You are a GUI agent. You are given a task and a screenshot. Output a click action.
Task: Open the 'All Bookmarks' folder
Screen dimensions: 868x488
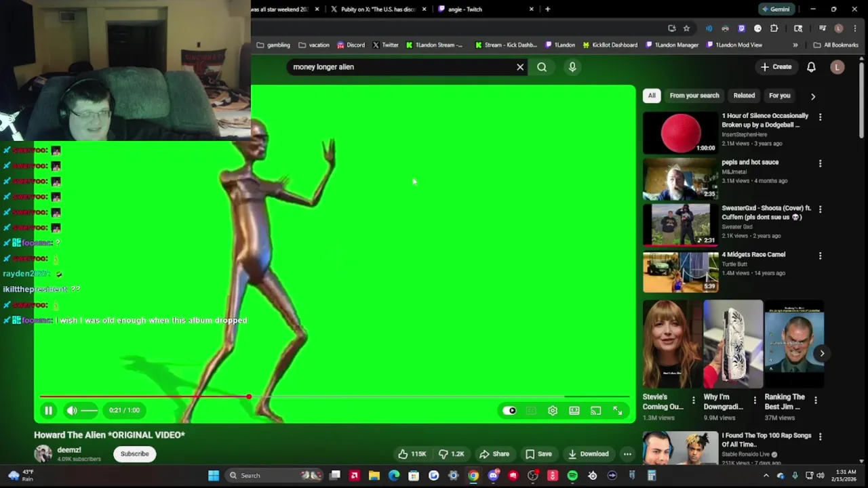(x=836, y=45)
